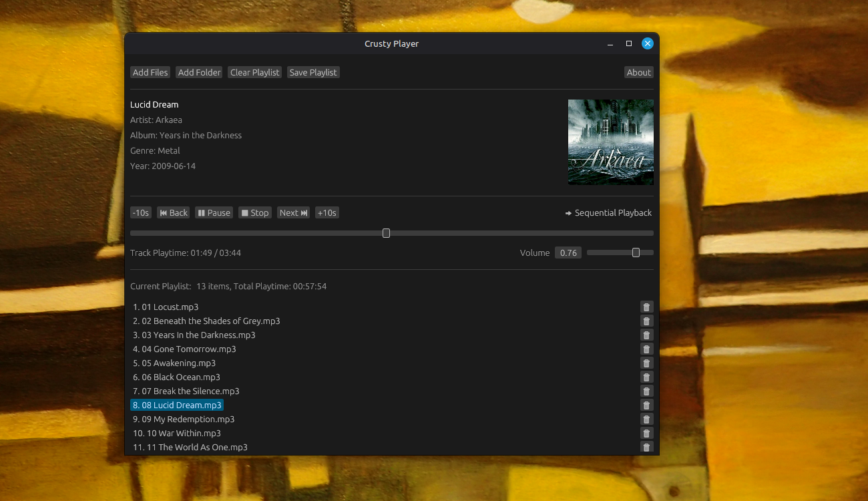
Task: Click the volume slider handle
Action: point(636,253)
